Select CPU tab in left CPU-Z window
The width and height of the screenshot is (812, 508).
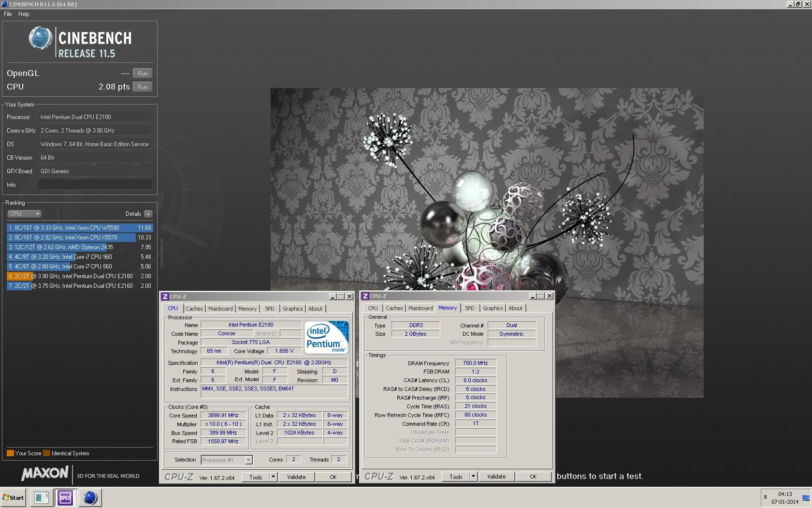coord(173,308)
